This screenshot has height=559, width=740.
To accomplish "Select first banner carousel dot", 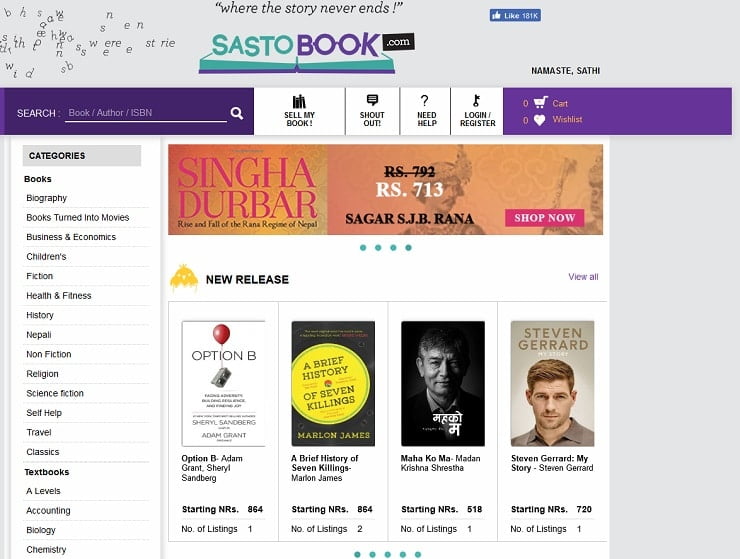I will [x=363, y=247].
